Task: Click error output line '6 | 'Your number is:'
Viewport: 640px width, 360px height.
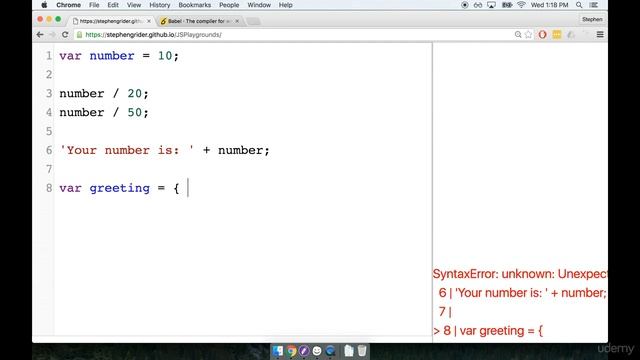Action: [x=523, y=293]
